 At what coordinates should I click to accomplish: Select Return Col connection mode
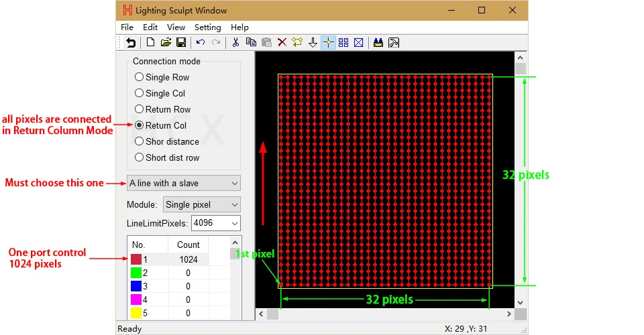(x=160, y=125)
